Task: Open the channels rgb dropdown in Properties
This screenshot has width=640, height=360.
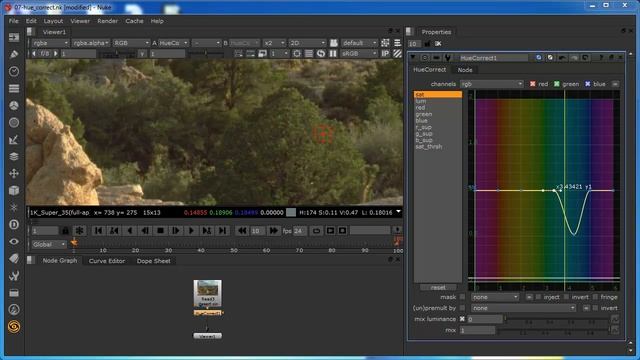Action: coord(492,84)
